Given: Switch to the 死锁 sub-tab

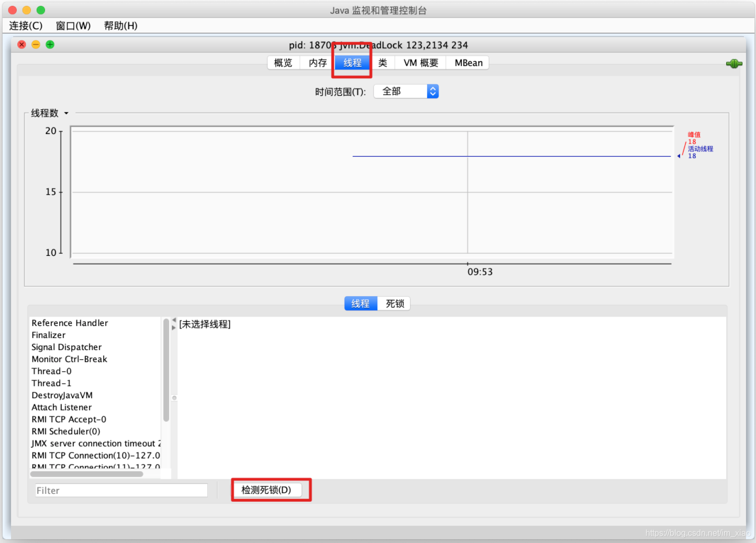Looking at the screenshot, I should (x=395, y=303).
